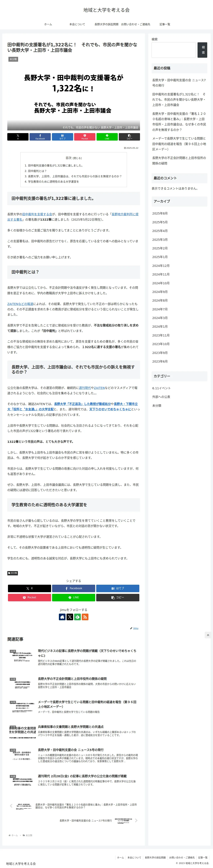The height and width of the screenshot is (868, 213).
Task: Collapse table of contents with 閉じる
Action: (x=77, y=158)
